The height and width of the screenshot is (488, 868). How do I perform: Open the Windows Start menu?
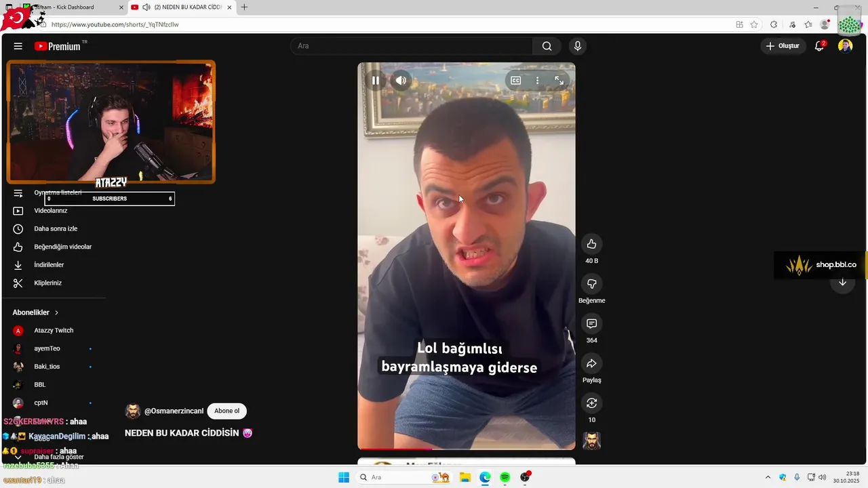[x=344, y=477]
